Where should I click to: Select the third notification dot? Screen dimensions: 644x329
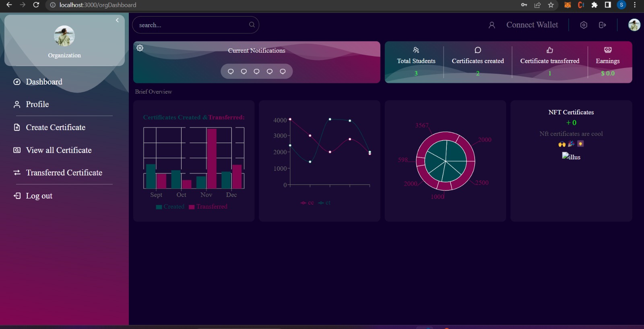(256, 71)
